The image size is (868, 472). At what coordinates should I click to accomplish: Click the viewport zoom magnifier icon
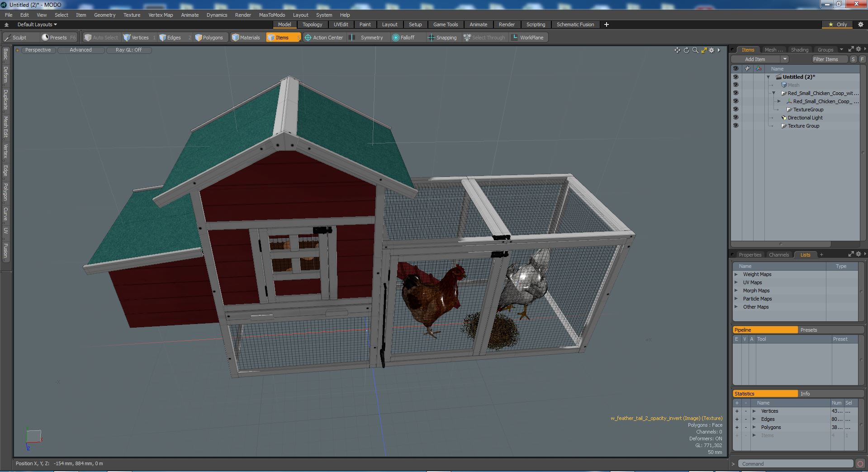(x=695, y=50)
